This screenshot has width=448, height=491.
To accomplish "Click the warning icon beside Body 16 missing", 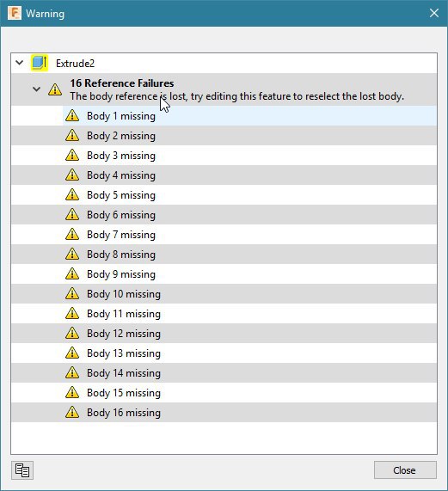I will (x=72, y=412).
